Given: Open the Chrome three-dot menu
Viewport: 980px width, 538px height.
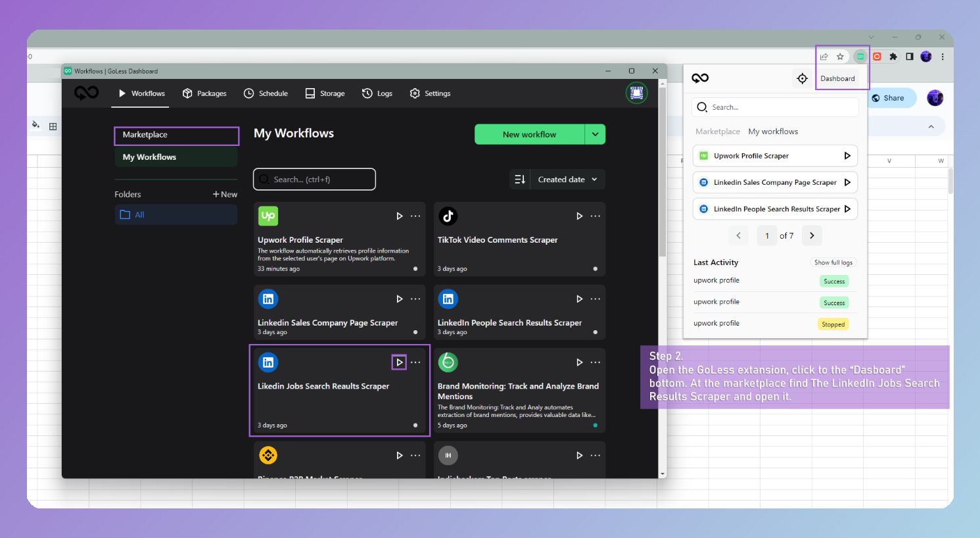Looking at the screenshot, I should 943,57.
